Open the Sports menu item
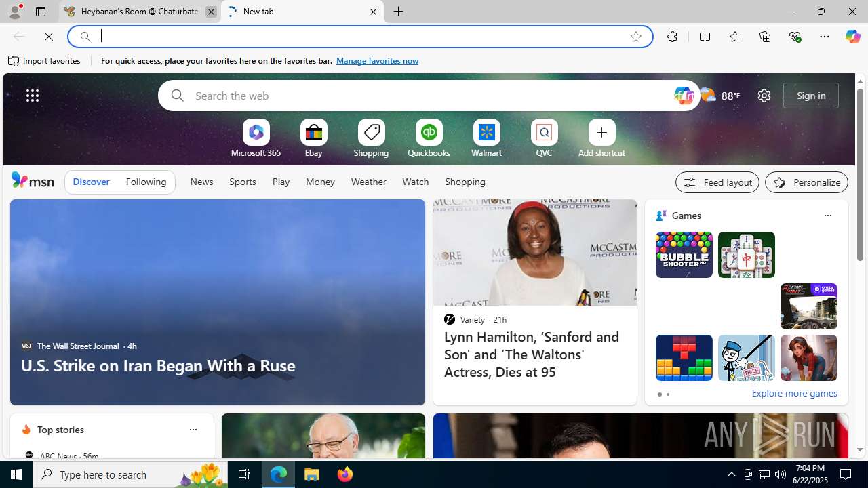868x488 pixels. coord(242,182)
